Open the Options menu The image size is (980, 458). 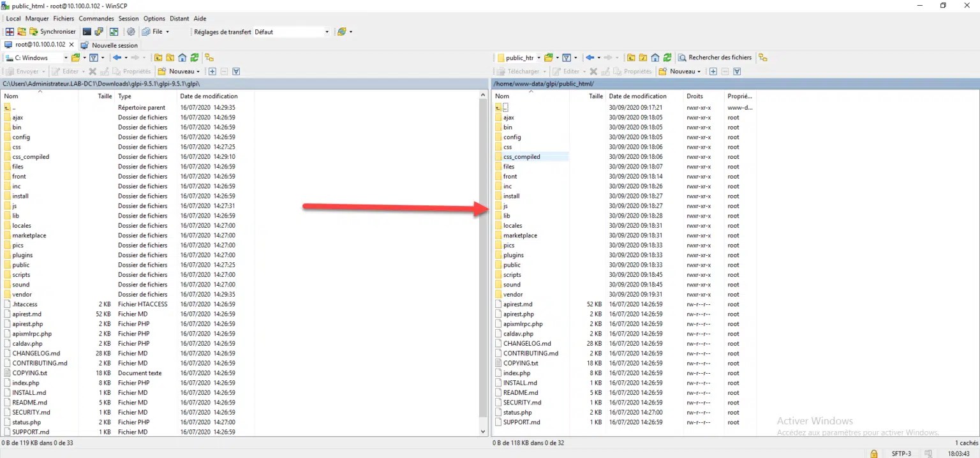154,18
